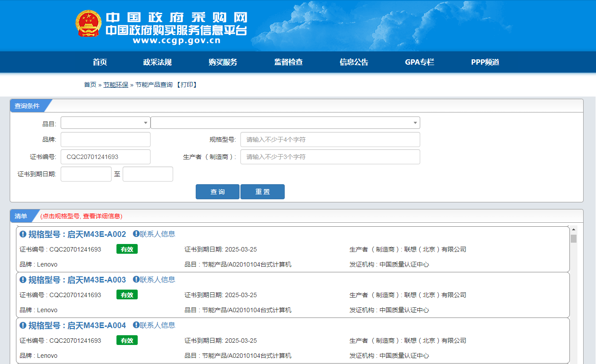The height and width of the screenshot is (364, 596).
Task: Open PPP频道 navigation item
Action: [485, 62]
